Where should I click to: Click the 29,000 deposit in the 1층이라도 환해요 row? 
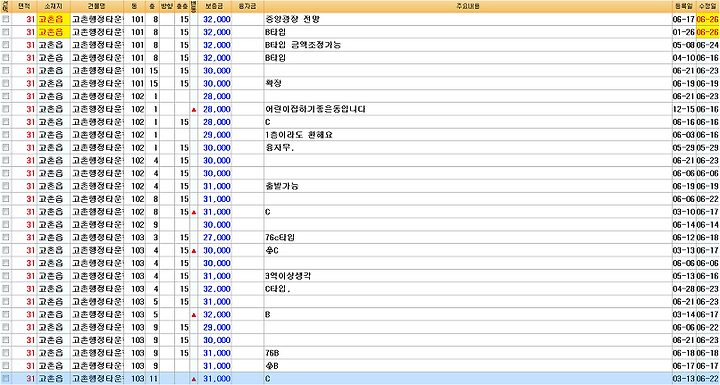point(217,135)
